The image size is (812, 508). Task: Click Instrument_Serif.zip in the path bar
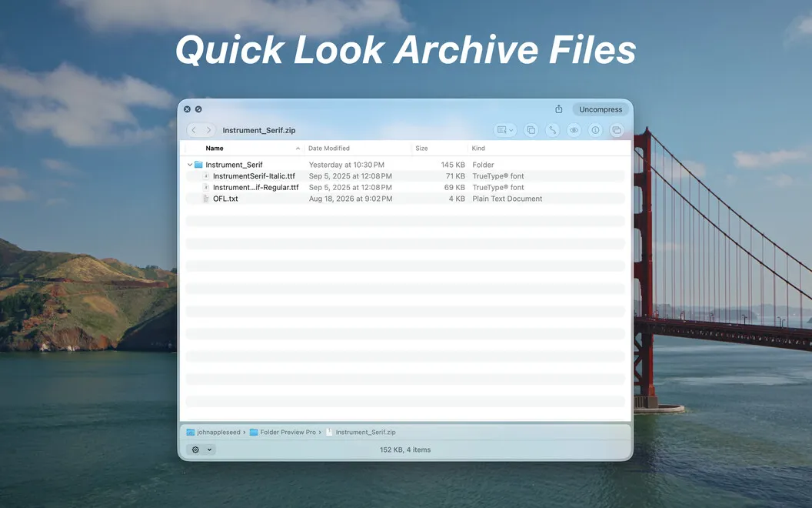click(365, 433)
